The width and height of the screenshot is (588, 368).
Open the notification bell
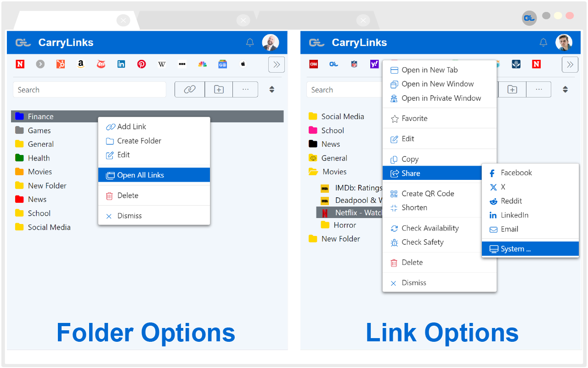pyautogui.click(x=249, y=42)
